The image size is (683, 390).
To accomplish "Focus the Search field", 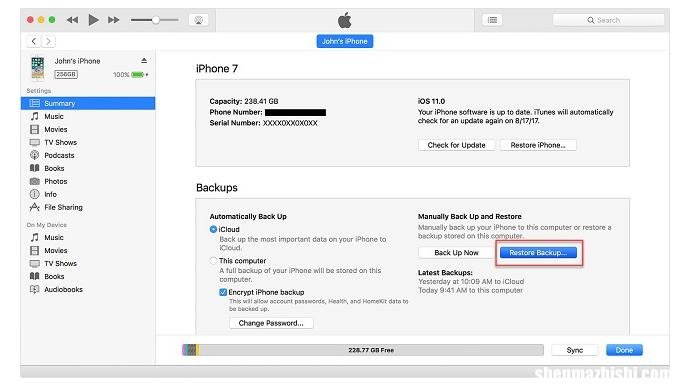I will click(x=609, y=20).
